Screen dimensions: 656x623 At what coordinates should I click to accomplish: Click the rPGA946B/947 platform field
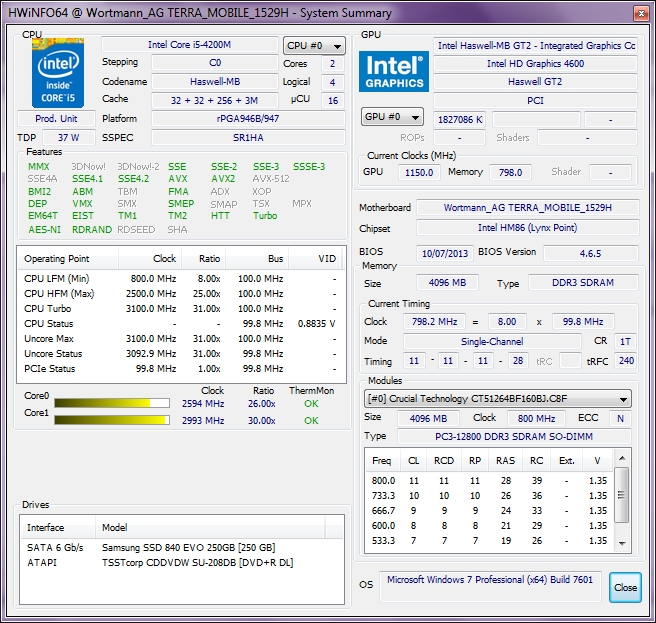click(x=248, y=118)
